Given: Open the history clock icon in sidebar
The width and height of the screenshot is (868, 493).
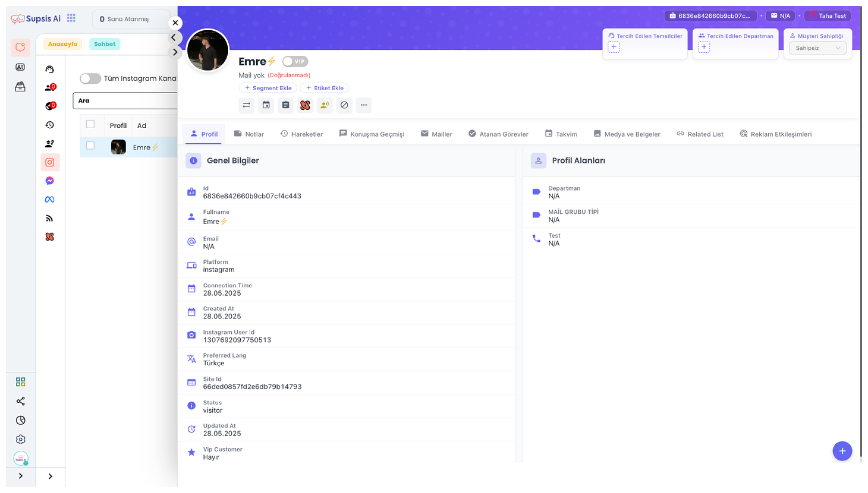Looking at the screenshot, I should click(x=50, y=125).
